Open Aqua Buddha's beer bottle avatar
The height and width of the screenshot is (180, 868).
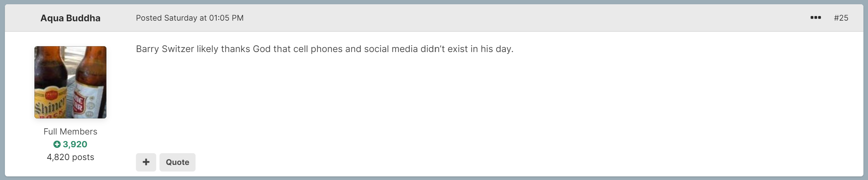pos(70,82)
